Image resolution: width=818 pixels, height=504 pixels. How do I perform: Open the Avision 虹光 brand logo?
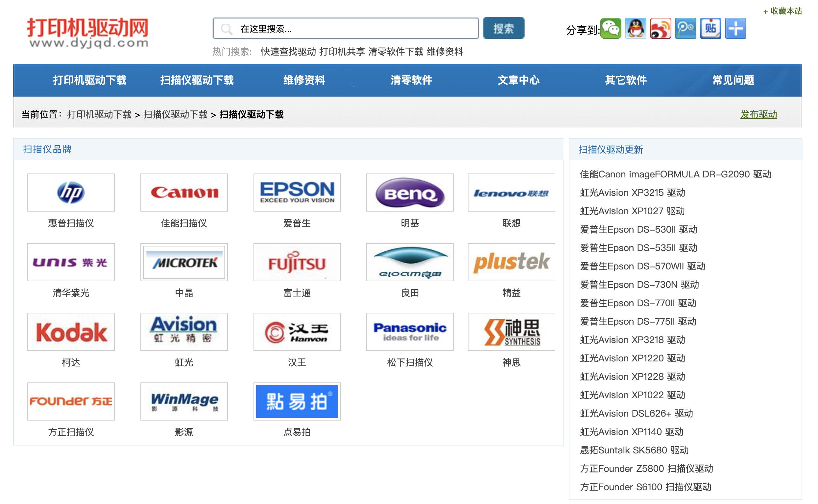pos(184,332)
